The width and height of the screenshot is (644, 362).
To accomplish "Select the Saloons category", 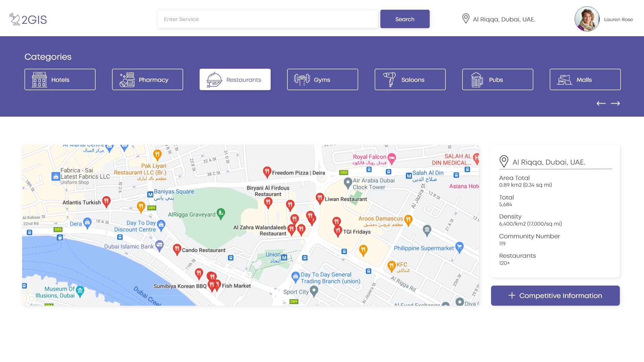I will point(410,79).
